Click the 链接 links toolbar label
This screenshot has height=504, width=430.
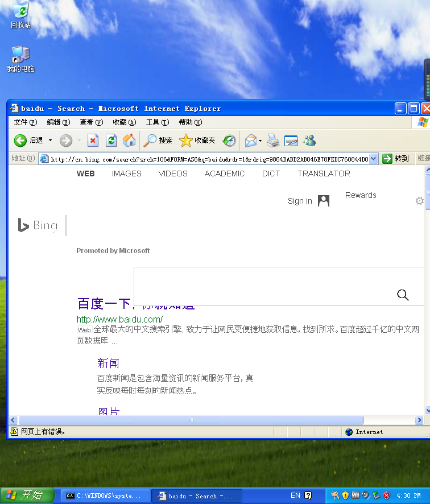(x=424, y=158)
